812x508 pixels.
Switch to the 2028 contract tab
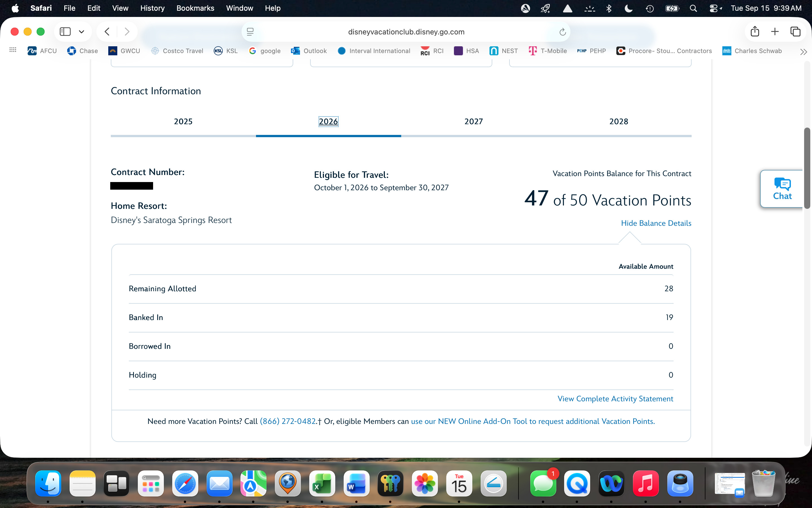(619, 122)
